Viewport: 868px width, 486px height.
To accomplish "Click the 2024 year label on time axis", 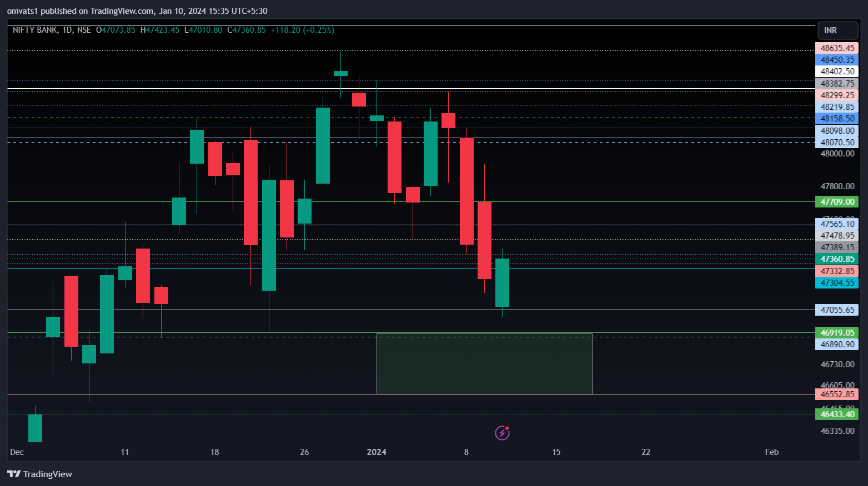I will click(377, 452).
